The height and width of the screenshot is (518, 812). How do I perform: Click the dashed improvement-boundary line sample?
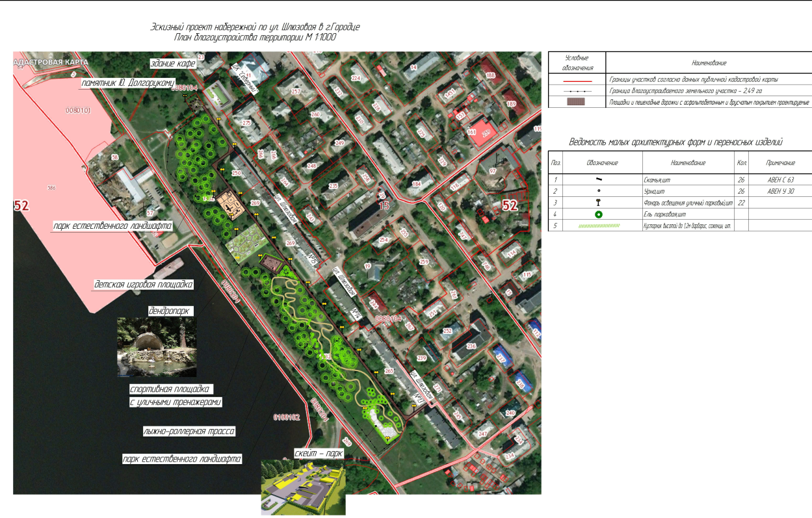tap(576, 91)
